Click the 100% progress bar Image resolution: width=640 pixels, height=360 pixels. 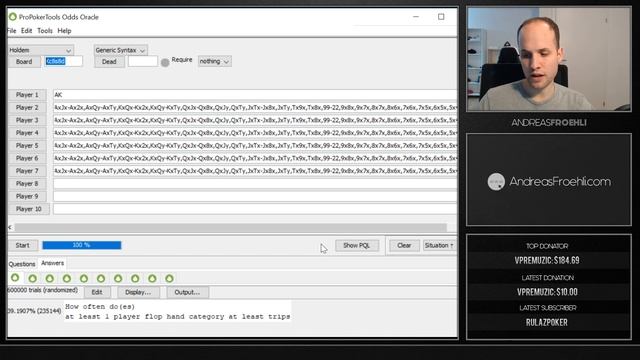pos(82,245)
